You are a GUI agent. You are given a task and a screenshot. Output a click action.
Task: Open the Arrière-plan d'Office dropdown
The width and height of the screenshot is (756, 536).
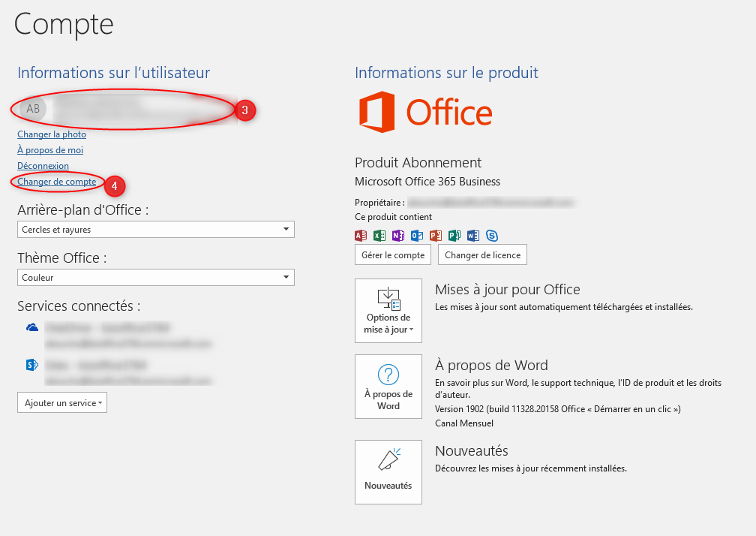tap(155, 230)
